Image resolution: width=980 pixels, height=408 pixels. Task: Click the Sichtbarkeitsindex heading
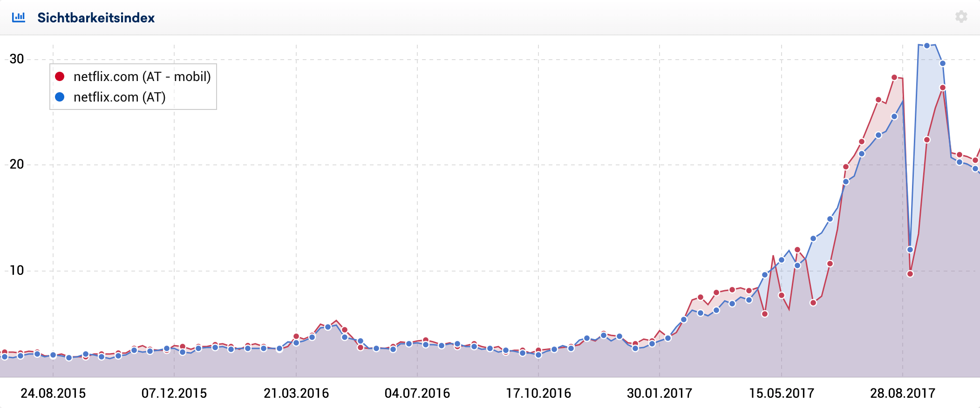tap(96, 18)
